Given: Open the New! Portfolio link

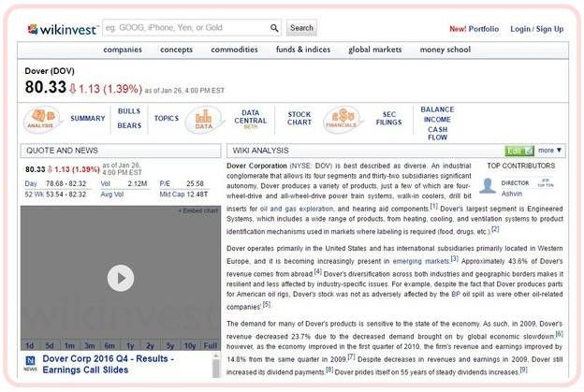Looking at the screenshot, I should (x=474, y=29).
